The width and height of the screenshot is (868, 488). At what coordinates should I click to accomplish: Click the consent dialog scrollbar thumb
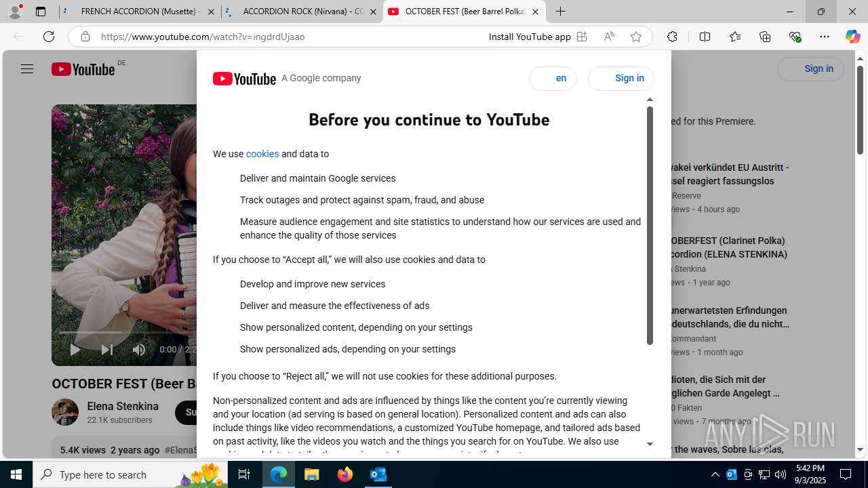tap(650, 225)
